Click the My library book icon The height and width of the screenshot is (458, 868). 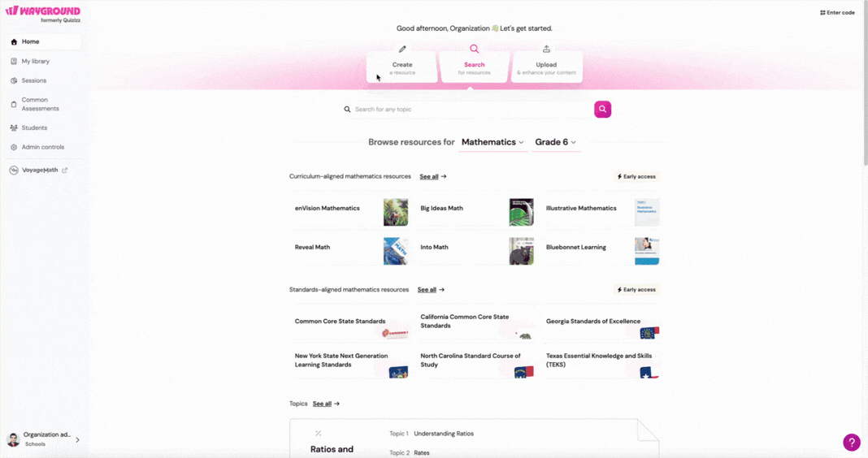(14, 62)
